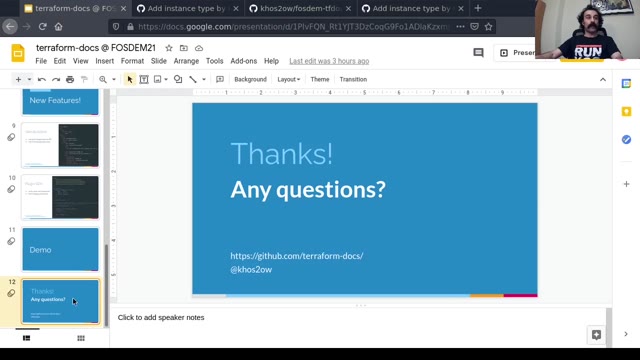Viewport: 640px width, 360px height.
Task: Select the New Features slide thumbnail
Action: click(60, 102)
